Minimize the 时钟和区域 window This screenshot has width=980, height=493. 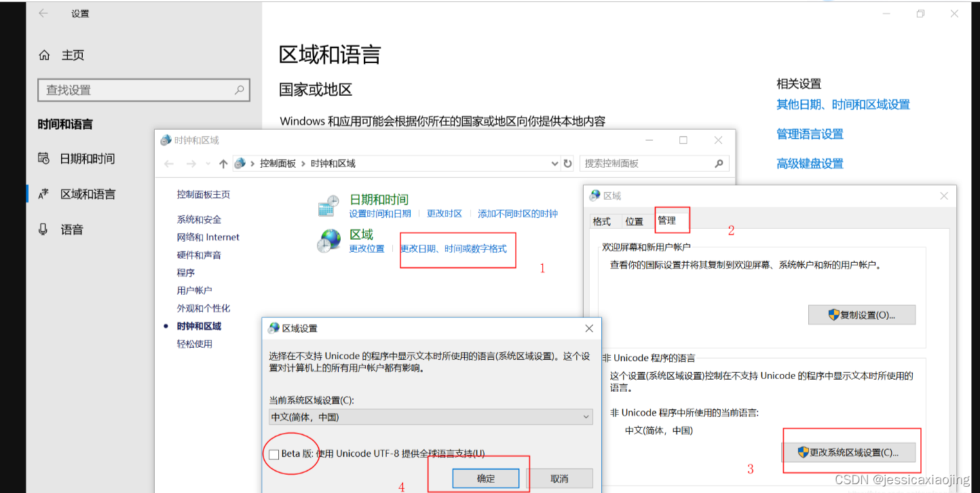point(649,140)
